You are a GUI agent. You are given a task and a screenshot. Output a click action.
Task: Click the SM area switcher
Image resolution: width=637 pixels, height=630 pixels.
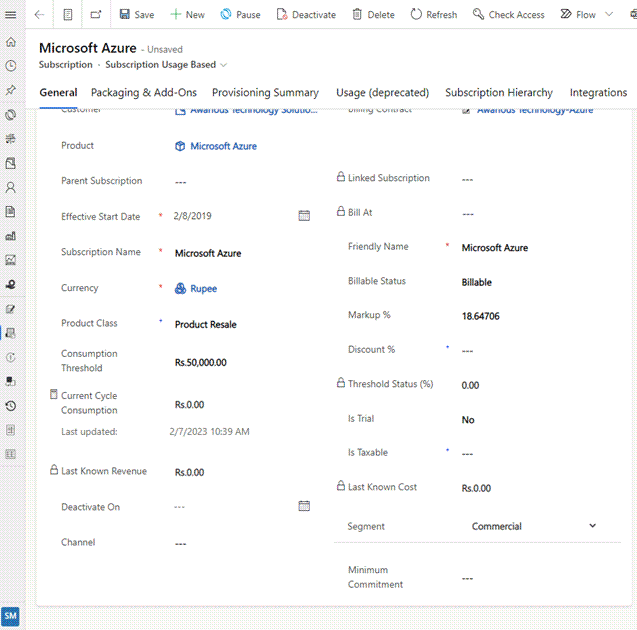click(10, 617)
